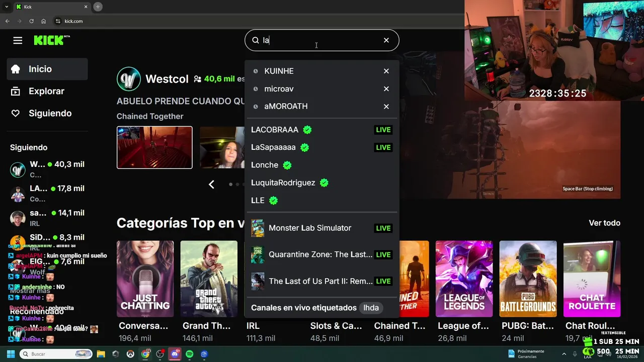The image size is (644, 362).
Task: Go to previous carousel slide arrow
Action: tap(211, 185)
